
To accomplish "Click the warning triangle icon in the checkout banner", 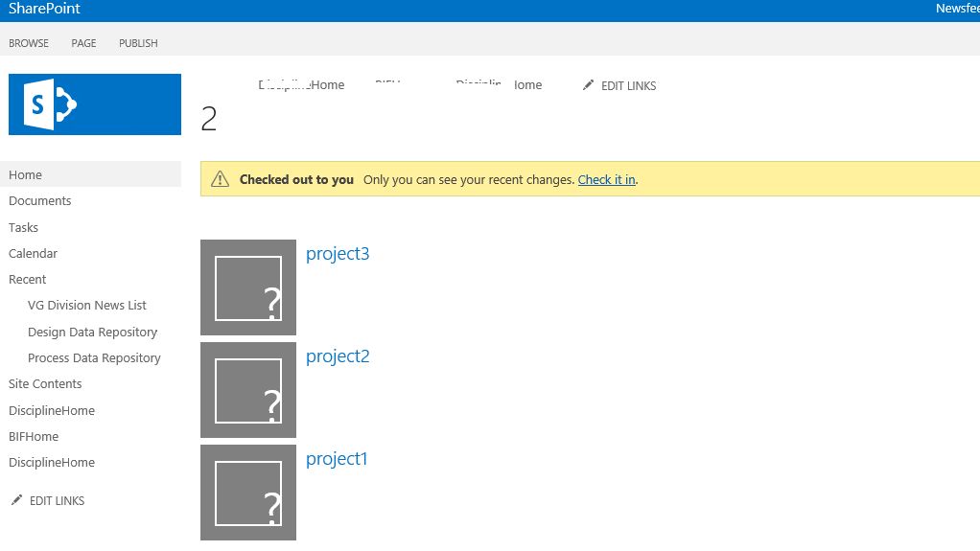I will click(220, 179).
